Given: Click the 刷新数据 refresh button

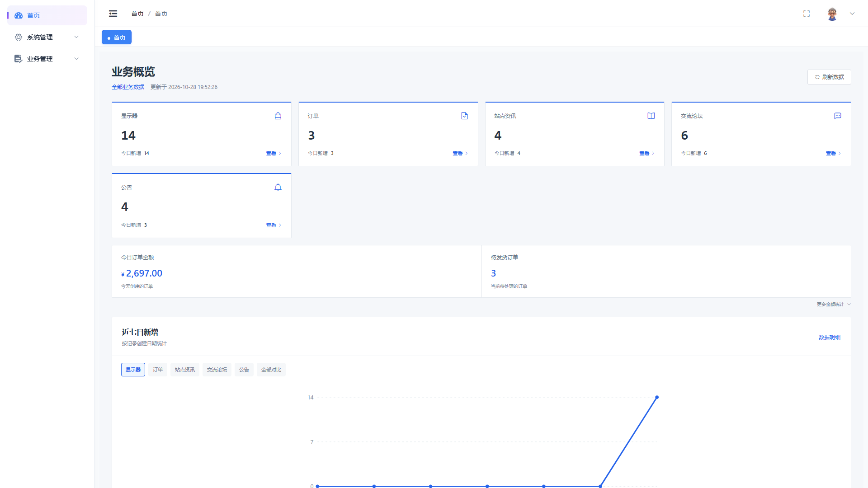Looking at the screenshot, I should 829,77.
